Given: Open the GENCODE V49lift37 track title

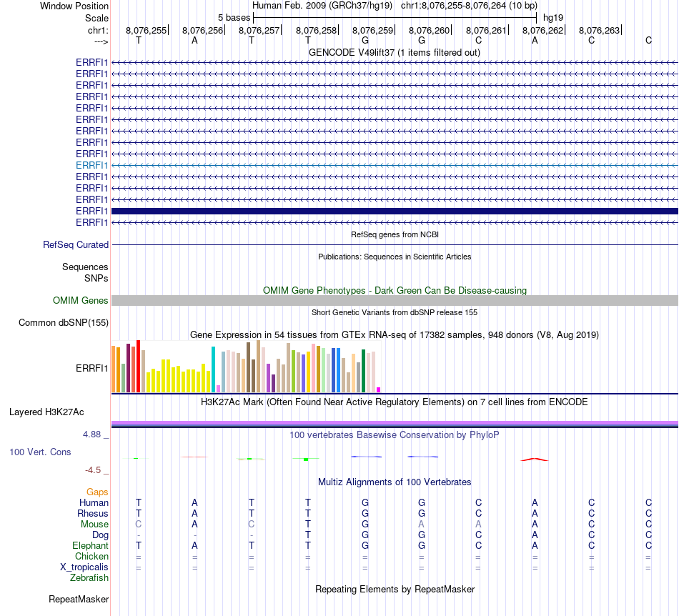Looking at the screenshot, I should point(394,53).
